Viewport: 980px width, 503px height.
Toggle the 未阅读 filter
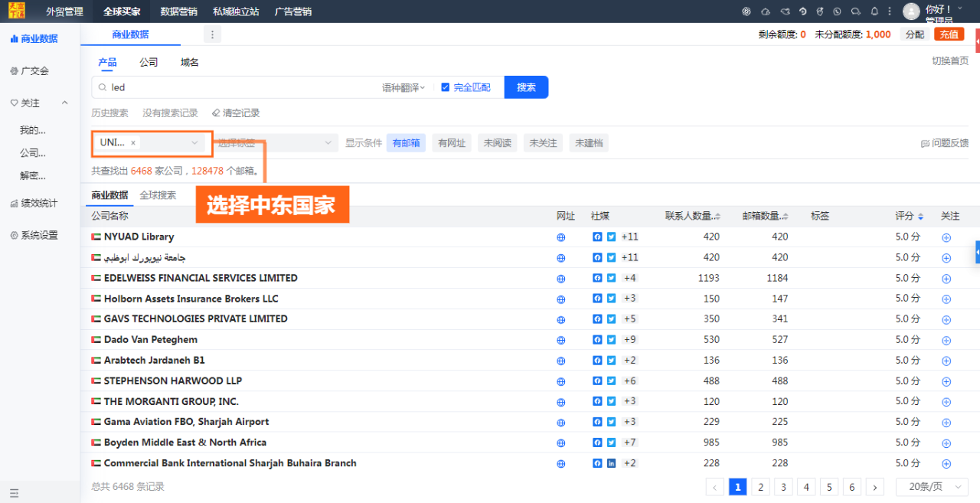pyautogui.click(x=498, y=143)
